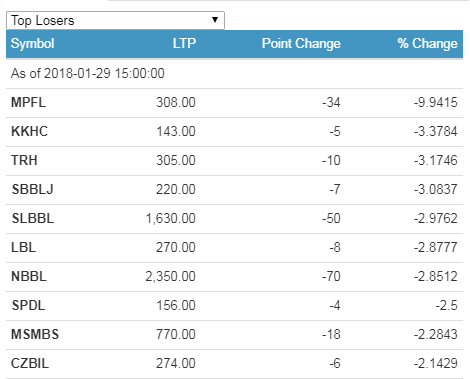Open the SPDL symbol link

click(x=28, y=305)
